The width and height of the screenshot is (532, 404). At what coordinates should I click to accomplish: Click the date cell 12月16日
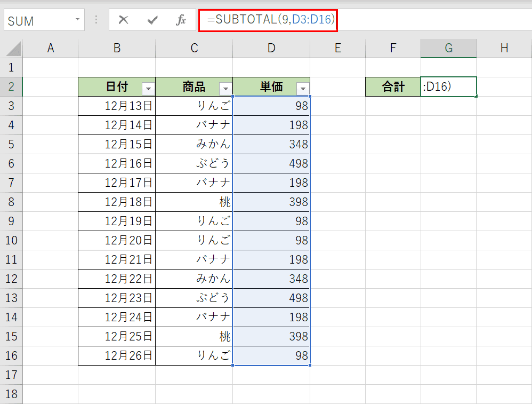click(x=117, y=163)
